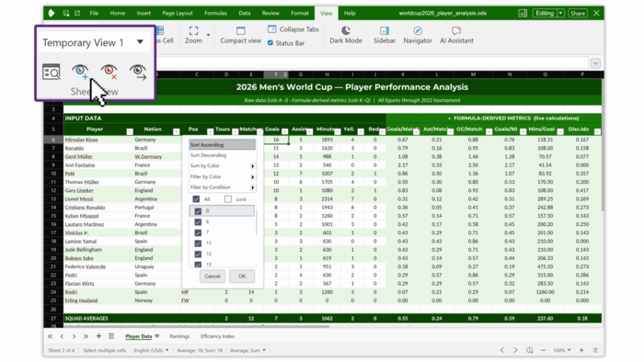Image resolution: width=644 pixels, height=362 pixels.
Task: Go to the next sheet tab
Action: [x=74, y=336]
